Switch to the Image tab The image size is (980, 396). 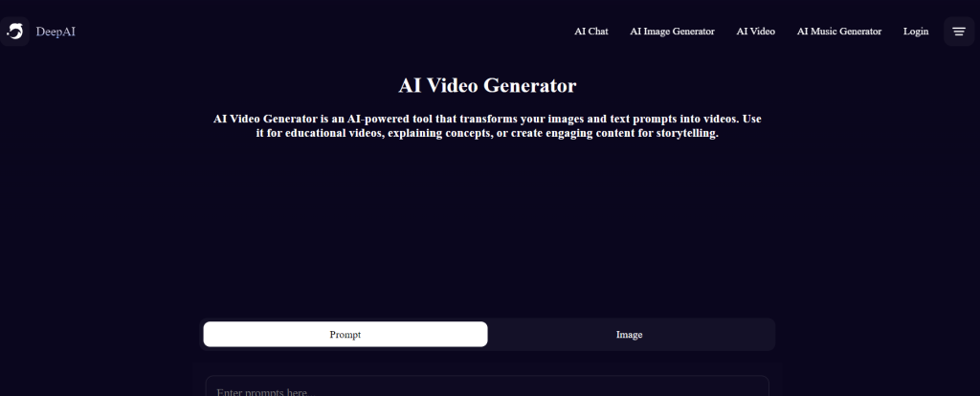click(x=629, y=335)
